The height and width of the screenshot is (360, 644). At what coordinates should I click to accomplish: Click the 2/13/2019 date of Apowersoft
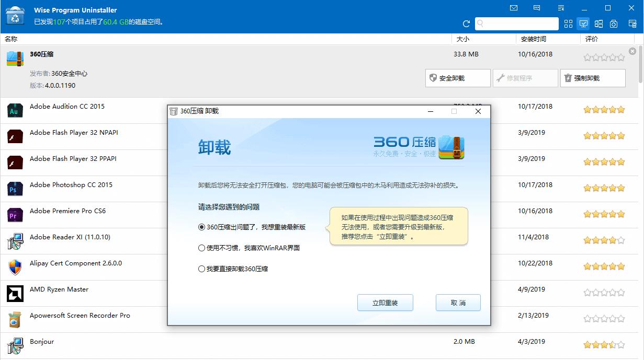pos(533,316)
